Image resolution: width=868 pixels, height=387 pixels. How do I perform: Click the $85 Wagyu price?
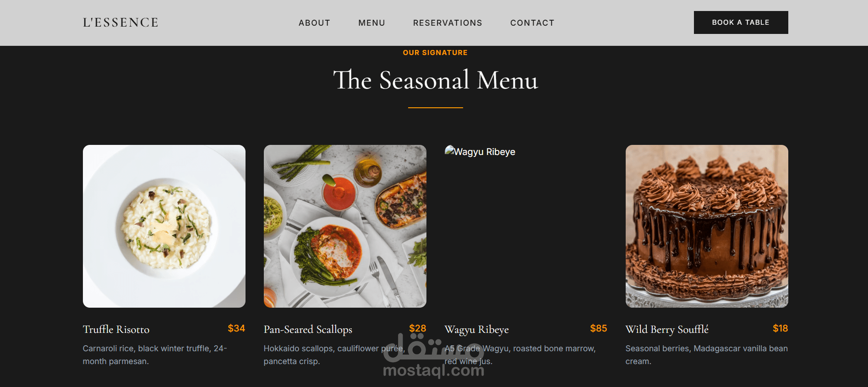[599, 328]
